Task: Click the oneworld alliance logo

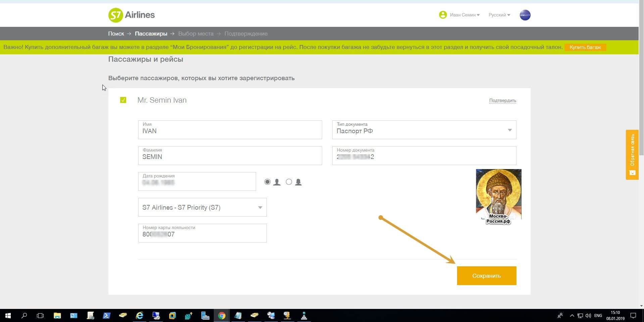Action: coord(525,15)
